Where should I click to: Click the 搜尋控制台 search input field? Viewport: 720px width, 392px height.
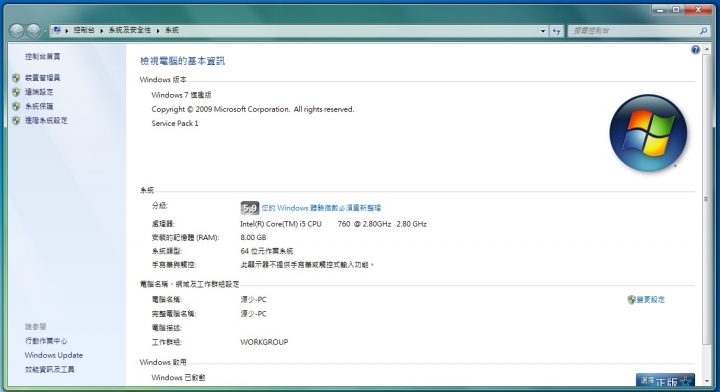(x=634, y=31)
